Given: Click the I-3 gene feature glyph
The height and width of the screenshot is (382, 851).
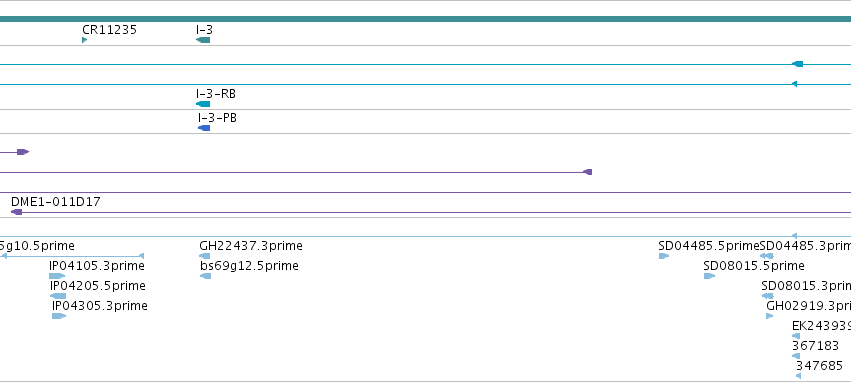Looking at the screenshot, I should pyautogui.click(x=203, y=40).
